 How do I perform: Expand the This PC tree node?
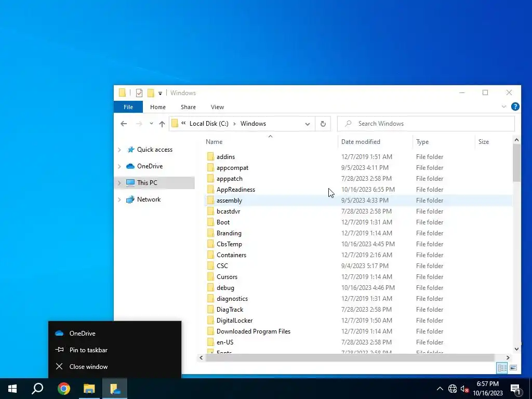pos(119,183)
